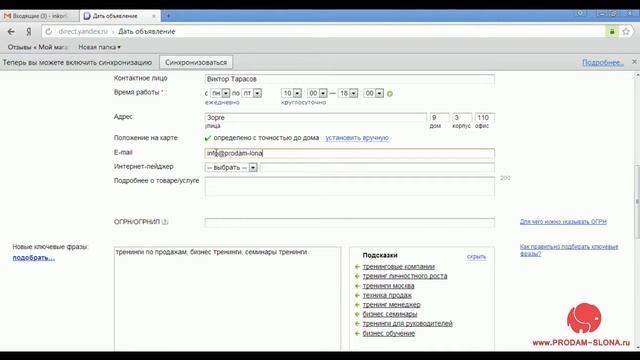The width and height of the screenshot is (640, 360).
Task: Expand the 'Новая папка' bookmarks folder
Action: tap(99, 47)
